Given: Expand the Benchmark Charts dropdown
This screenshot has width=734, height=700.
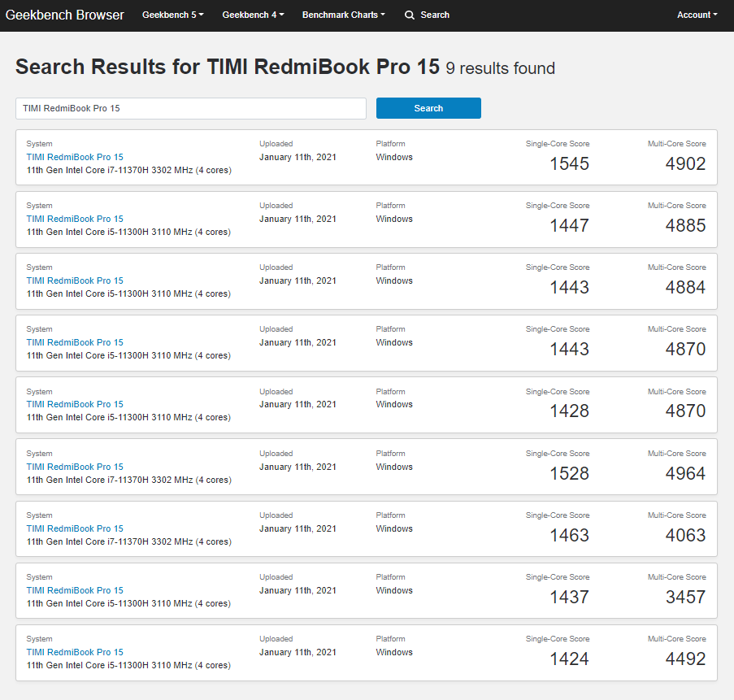Looking at the screenshot, I should (344, 15).
